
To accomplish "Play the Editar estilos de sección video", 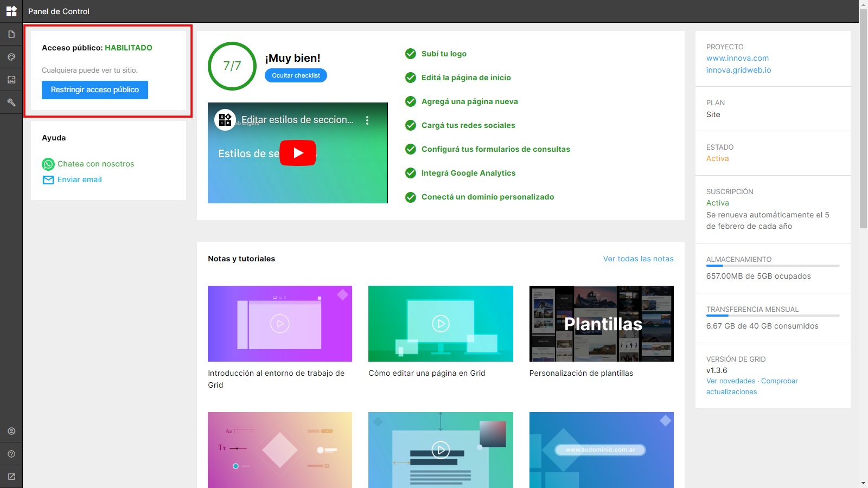I will 298,153.
